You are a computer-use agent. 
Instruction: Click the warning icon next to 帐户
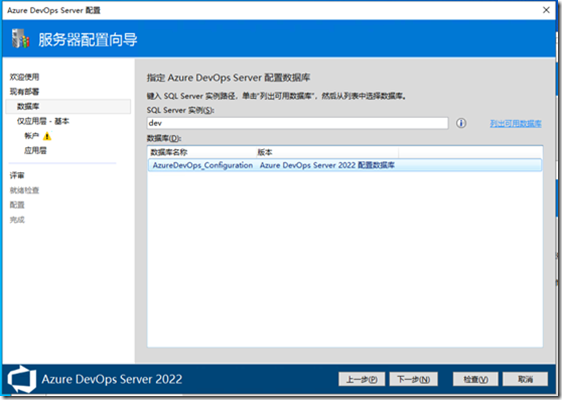click(47, 136)
